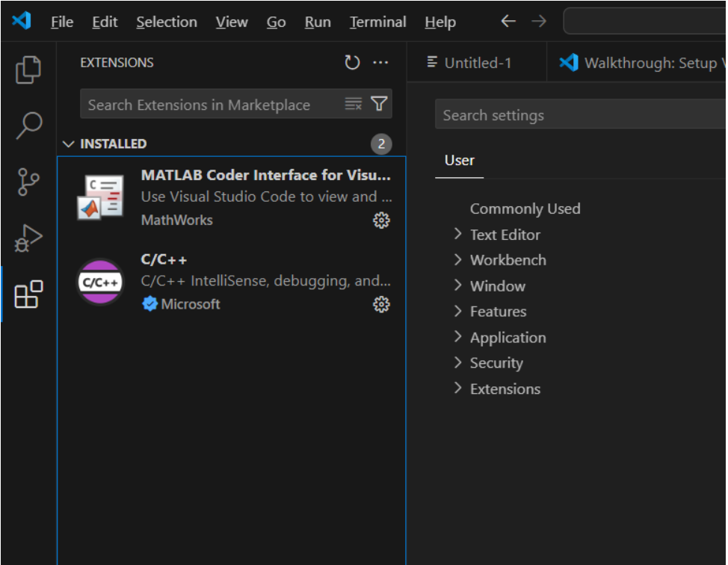Click the title bar command center box
This screenshot has height=565, width=728.
(x=645, y=21)
